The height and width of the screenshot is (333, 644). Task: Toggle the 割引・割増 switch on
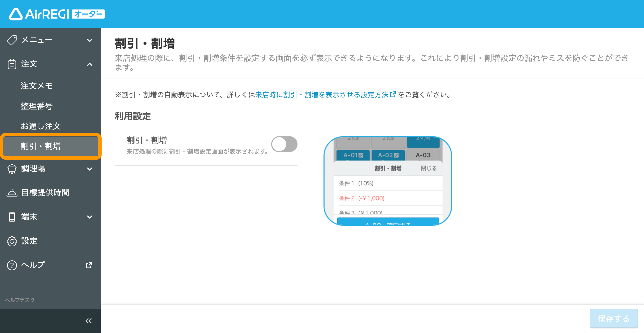[x=284, y=144]
